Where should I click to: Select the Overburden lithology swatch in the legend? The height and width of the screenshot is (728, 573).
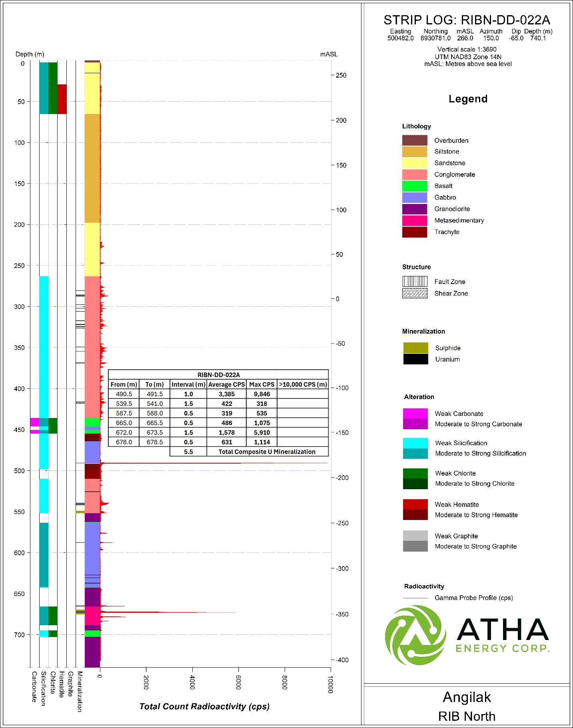pos(415,140)
